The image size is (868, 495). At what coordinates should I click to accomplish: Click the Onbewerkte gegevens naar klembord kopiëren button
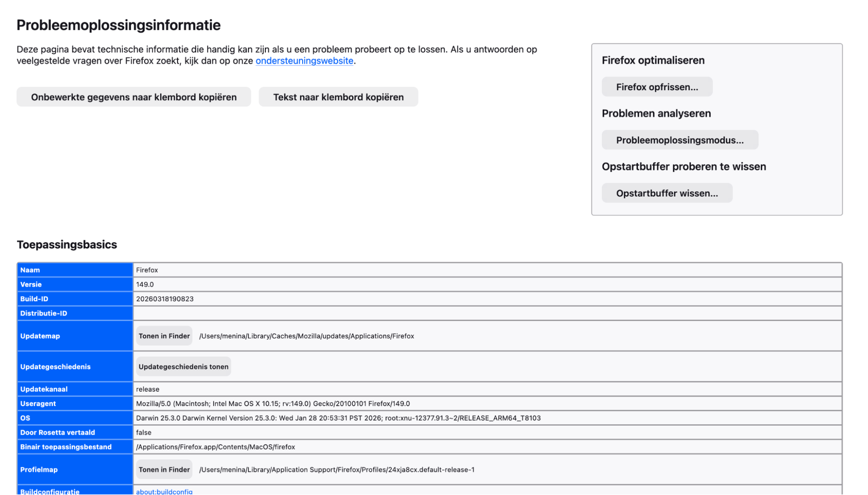point(134,97)
